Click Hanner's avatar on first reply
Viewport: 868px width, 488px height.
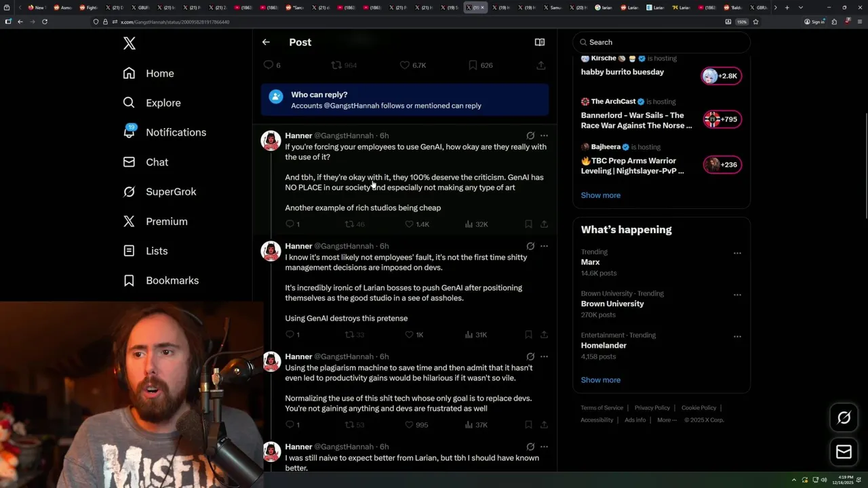[x=271, y=140]
